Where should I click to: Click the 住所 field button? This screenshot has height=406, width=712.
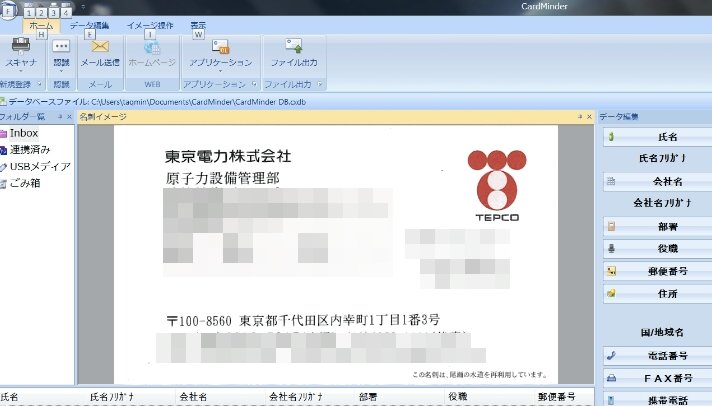pos(658,293)
